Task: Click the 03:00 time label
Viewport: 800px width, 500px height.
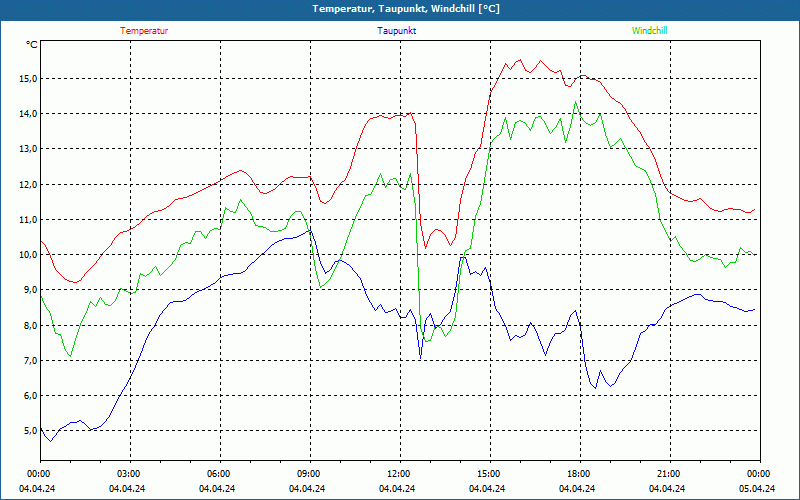Action: pyautogui.click(x=128, y=474)
